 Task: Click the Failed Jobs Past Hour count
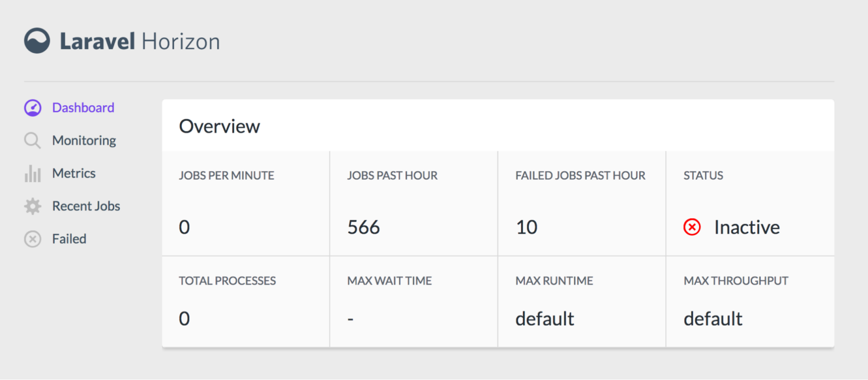tap(526, 227)
